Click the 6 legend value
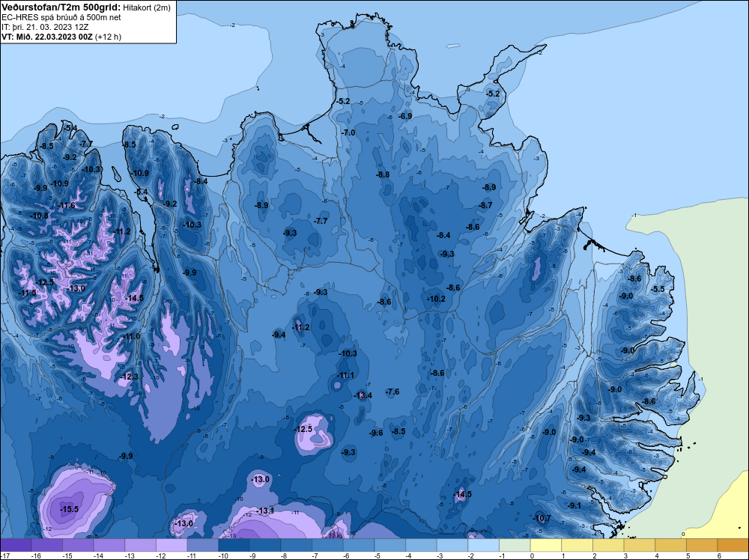Viewport: 749px width, 560px height. (x=719, y=556)
